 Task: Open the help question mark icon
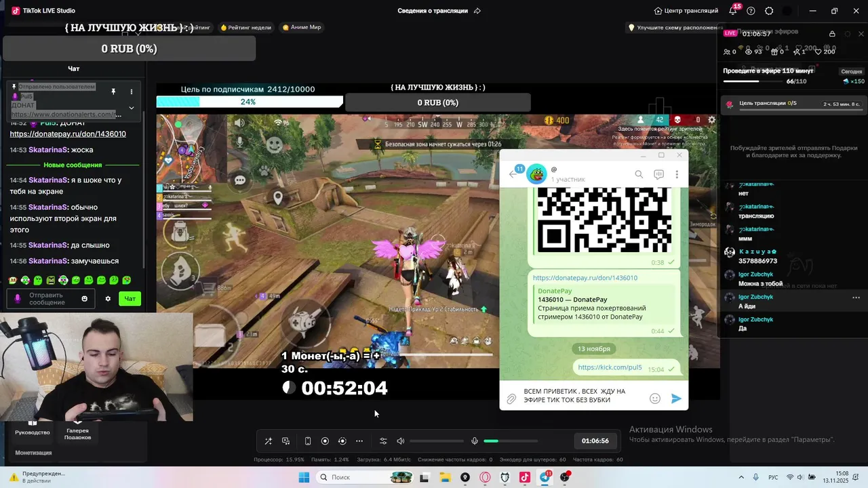(751, 11)
